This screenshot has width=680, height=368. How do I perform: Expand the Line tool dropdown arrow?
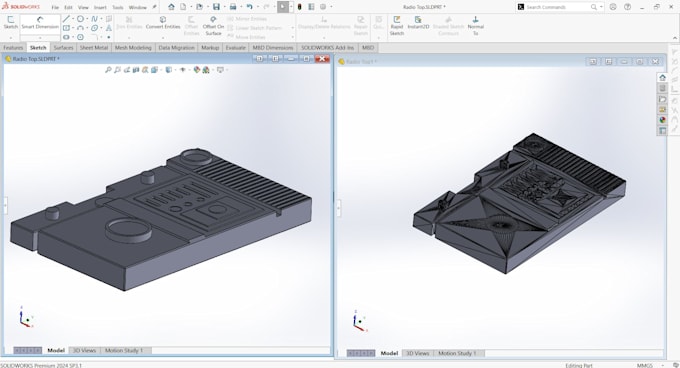coord(72,19)
